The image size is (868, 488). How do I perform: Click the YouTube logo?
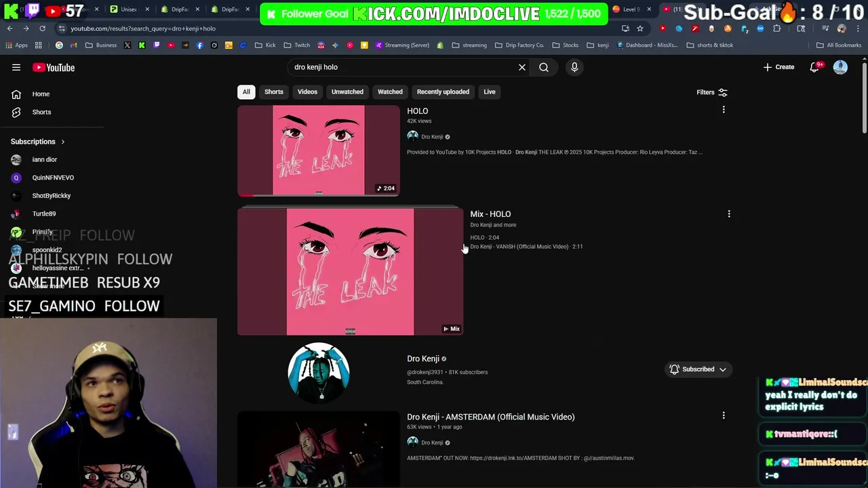tap(54, 67)
